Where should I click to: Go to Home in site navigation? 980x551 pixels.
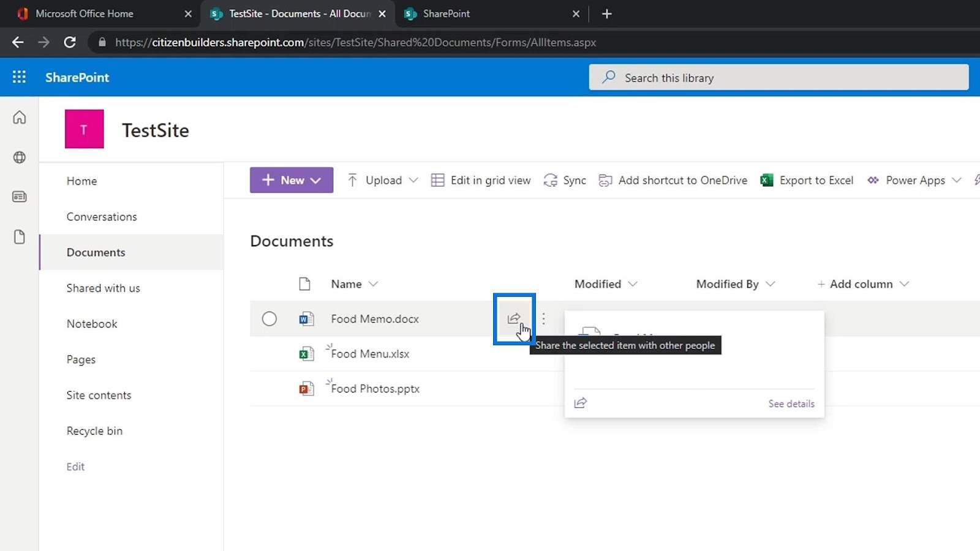pyautogui.click(x=81, y=181)
